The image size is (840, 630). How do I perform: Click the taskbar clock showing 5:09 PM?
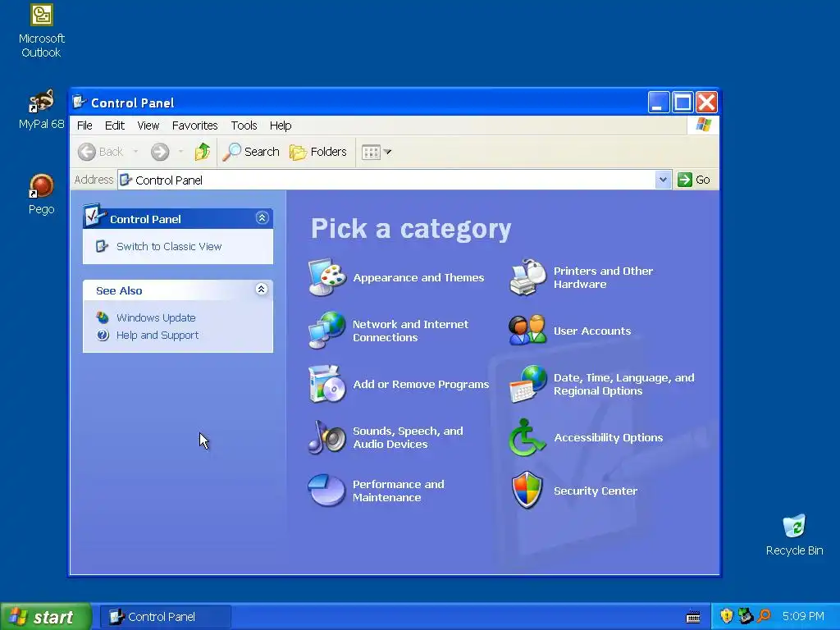click(x=803, y=616)
